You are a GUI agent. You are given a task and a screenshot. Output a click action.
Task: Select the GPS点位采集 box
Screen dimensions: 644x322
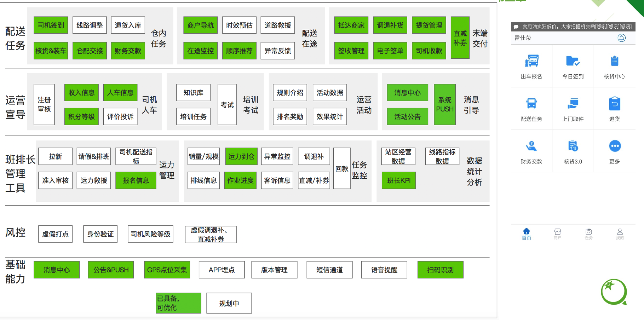[167, 270]
